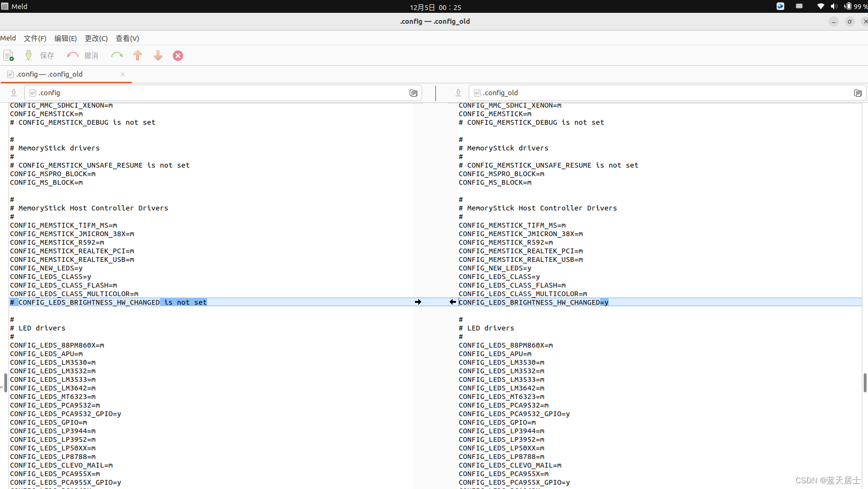Click the right pane vertical scrollbar handle
868x489 pixels.
(865, 383)
